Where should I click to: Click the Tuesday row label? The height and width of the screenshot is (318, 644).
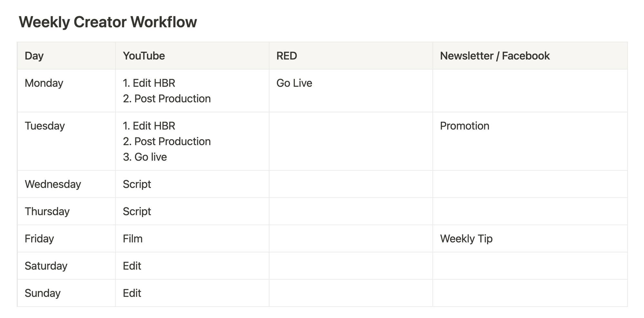[x=45, y=126]
